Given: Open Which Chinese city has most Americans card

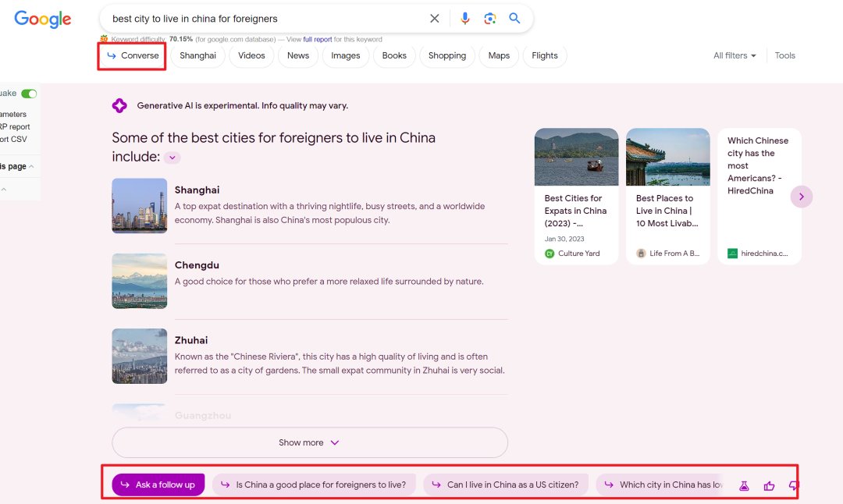Looking at the screenshot, I should 759,196.
